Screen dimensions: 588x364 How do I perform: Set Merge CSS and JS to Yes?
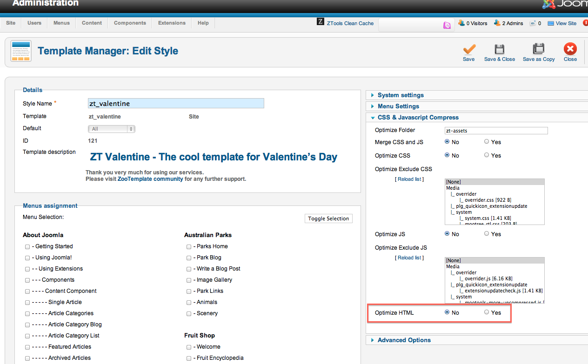click(487, 142)
